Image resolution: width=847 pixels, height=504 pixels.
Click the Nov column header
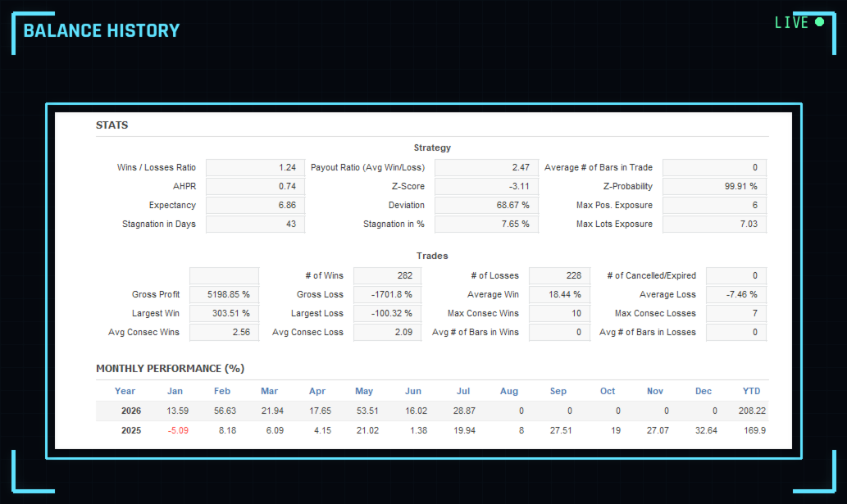[654, 391]
